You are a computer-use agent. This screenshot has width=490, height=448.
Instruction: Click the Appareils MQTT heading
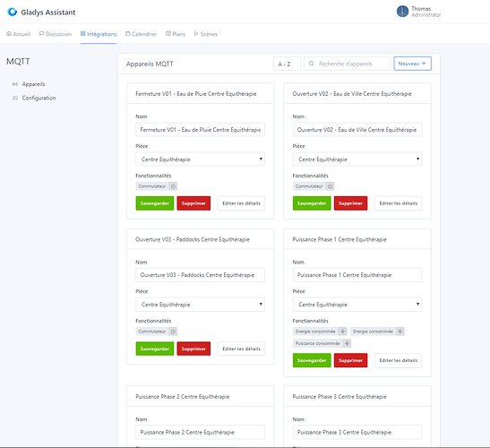[x=150, y=64]
